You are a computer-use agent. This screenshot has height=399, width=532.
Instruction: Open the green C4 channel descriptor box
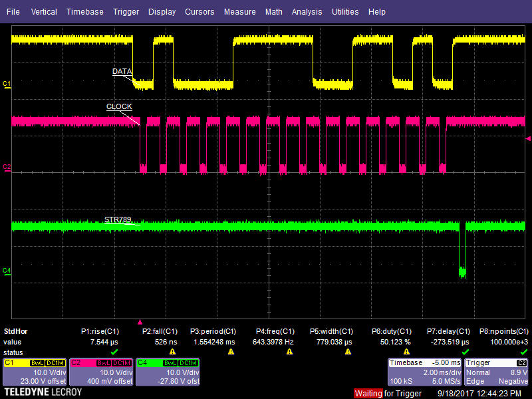coord(167,372)
